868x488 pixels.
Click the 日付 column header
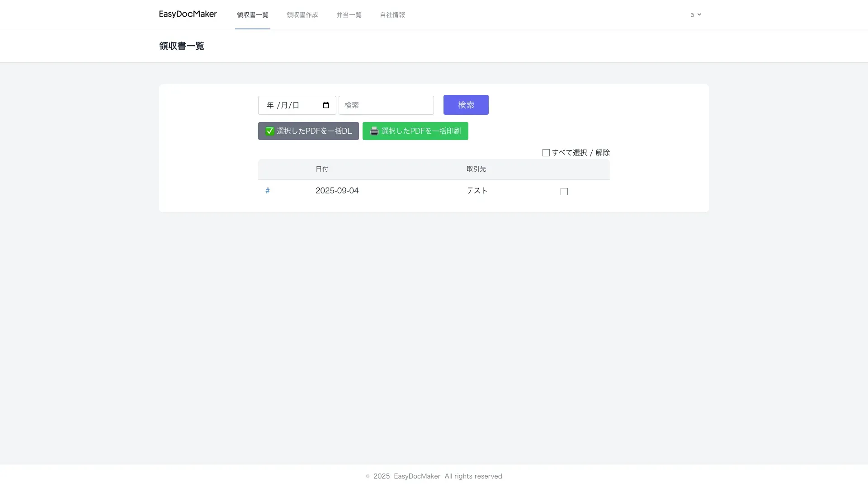322,169
